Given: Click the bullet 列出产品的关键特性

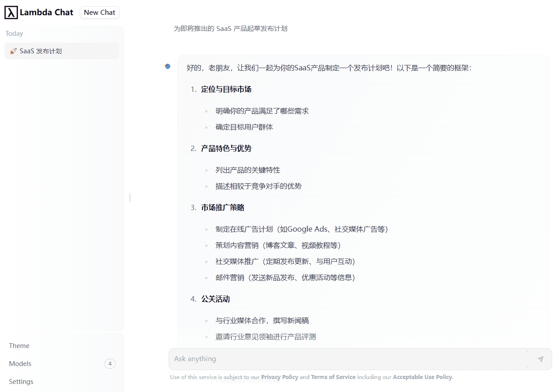Looking at the screenshot, I should click(x=248, y=170).
